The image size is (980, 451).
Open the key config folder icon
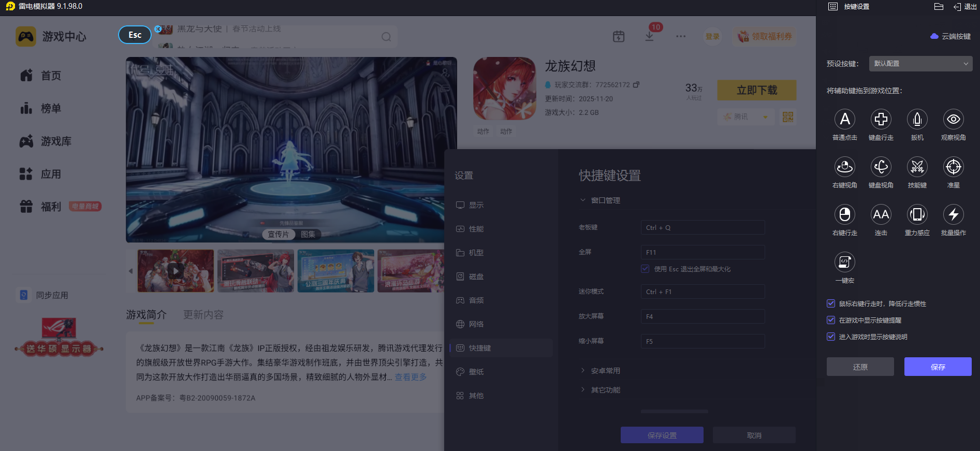coord(939,7)
